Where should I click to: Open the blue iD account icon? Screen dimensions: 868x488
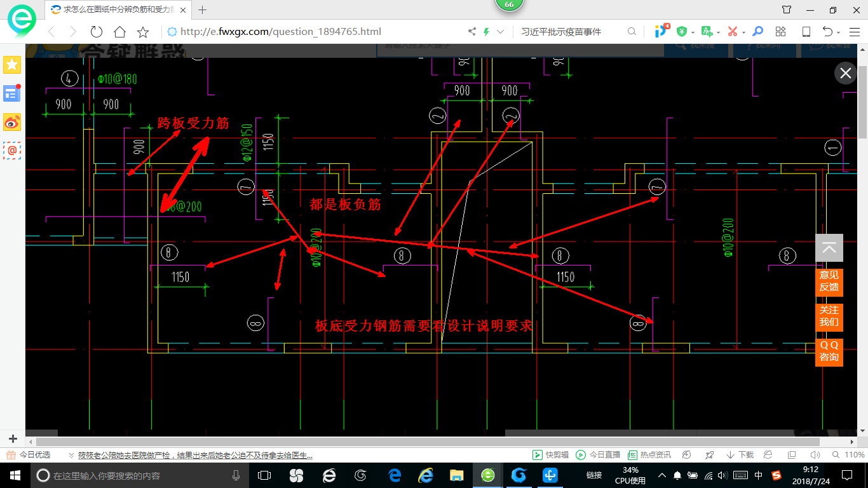tap(661, 30)
